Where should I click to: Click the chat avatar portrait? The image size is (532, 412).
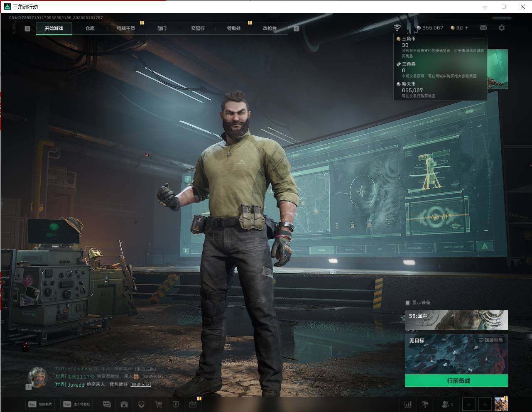38,377
